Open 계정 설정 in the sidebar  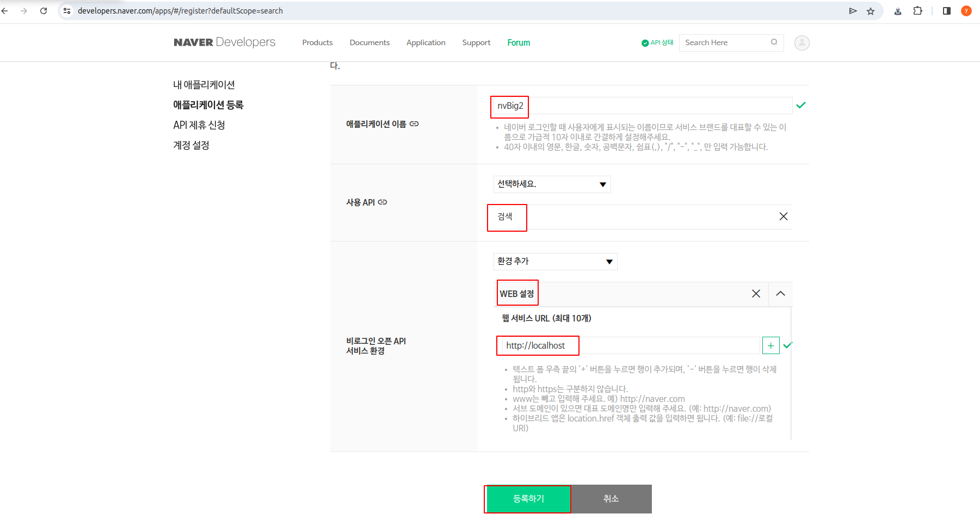192,145
